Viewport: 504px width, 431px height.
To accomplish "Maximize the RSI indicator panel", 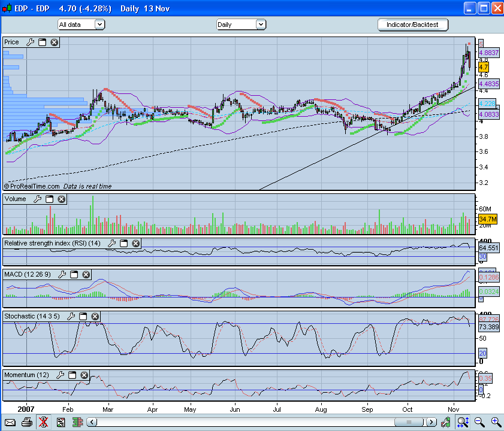I will 123,244.
